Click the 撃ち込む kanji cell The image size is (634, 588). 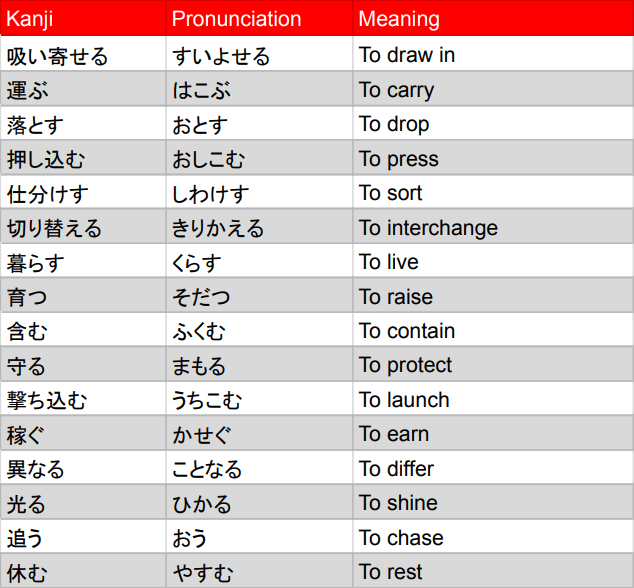pyautogui.click(x=47, y=400)
